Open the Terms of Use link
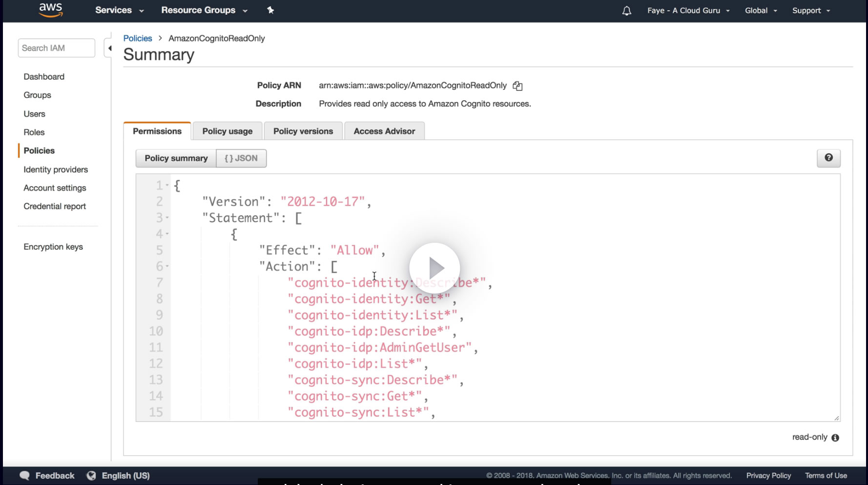This screenshot has width=868, height=485. click(x=826, y=476)
